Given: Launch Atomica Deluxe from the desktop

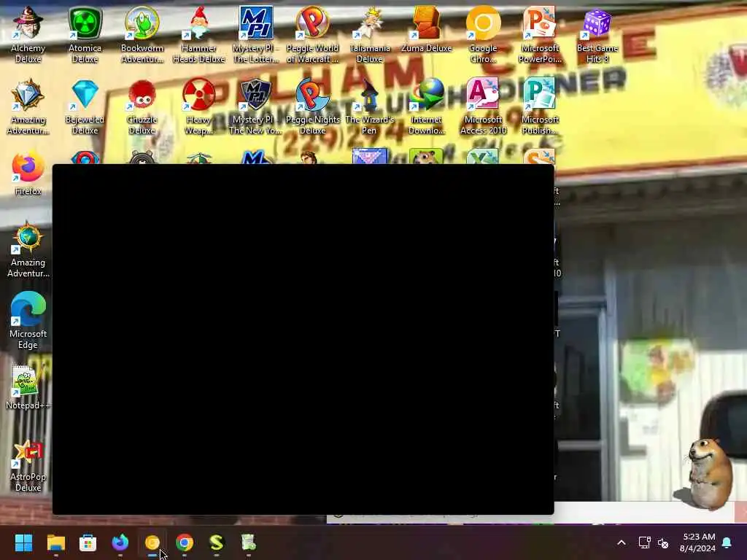Looking at the screenshot, I should point(85,34).
